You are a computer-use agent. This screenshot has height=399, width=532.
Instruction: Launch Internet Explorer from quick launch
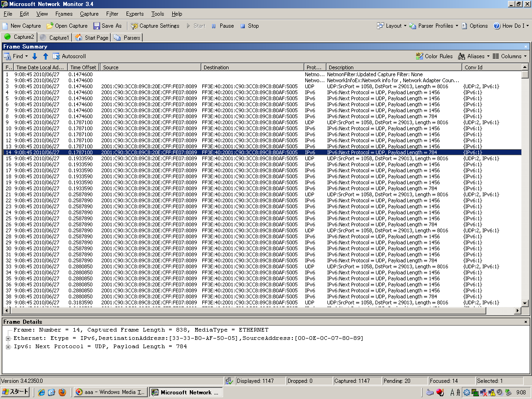click(42, 393)
